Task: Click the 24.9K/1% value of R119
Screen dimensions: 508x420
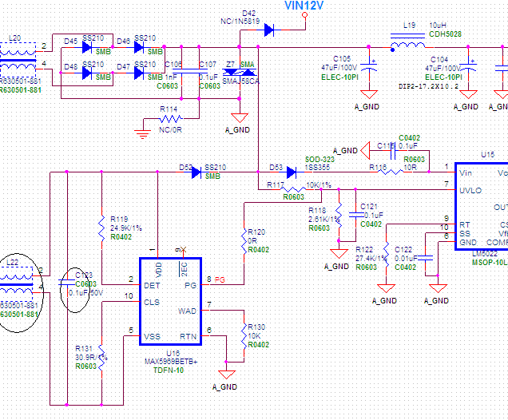Action: pyautogui.click(x=126, y=228)
